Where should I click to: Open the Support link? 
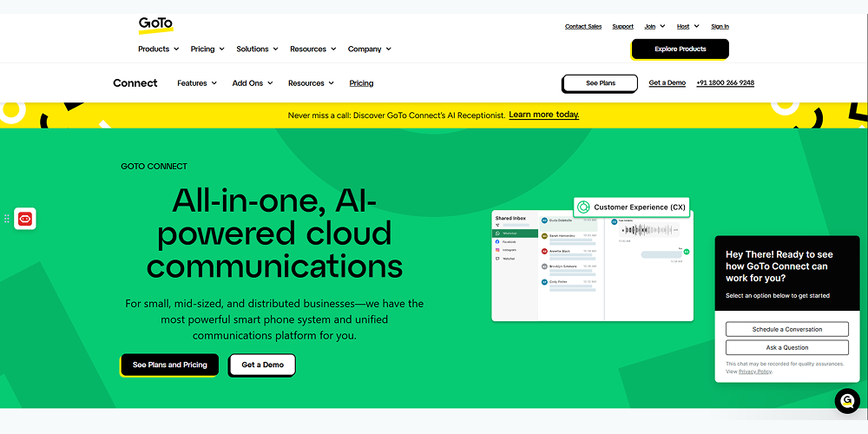[x=622, y=26]
